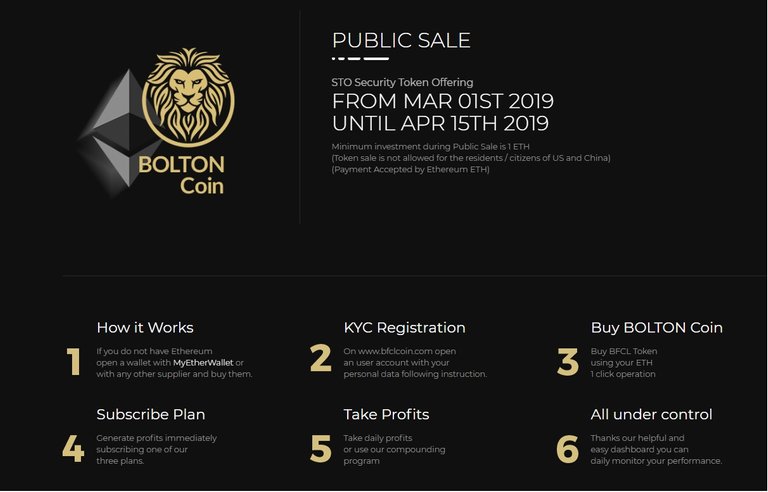Click the gold step number 4
768x492 pixels.
[73, 449]
